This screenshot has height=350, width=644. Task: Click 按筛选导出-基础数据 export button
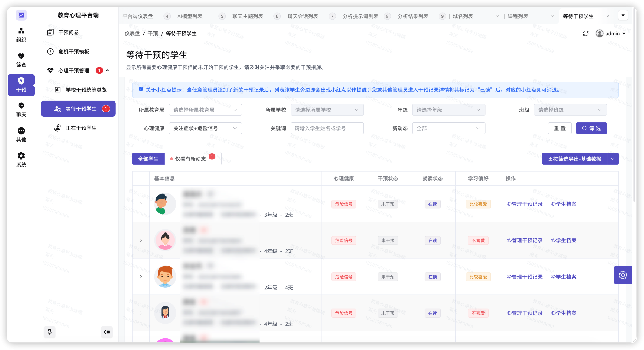point(574,159)
